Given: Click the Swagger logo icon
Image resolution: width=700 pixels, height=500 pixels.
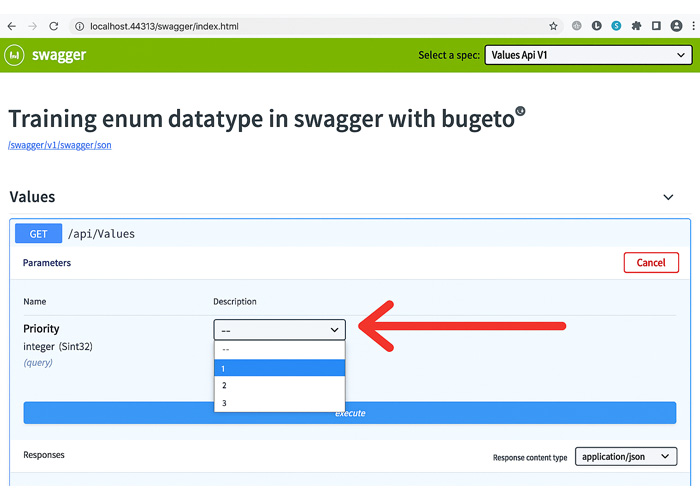Looking at the screenshot, I should point(14,55).
